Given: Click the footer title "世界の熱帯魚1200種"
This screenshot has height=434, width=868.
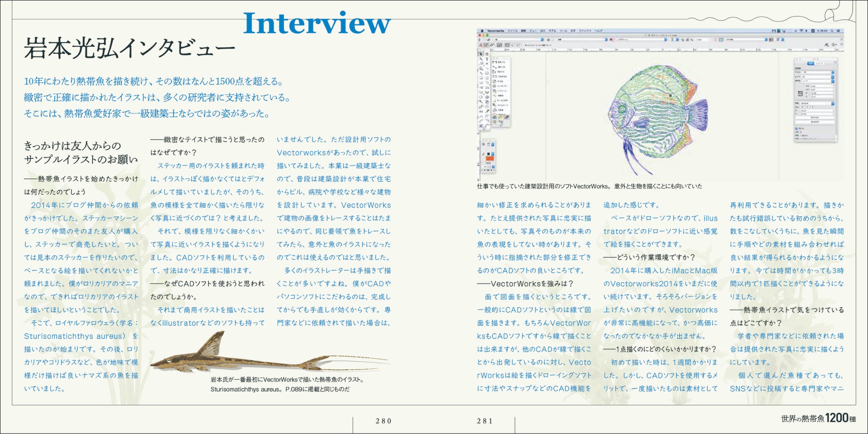Looking at the screenshot, I should coord(819,418).
